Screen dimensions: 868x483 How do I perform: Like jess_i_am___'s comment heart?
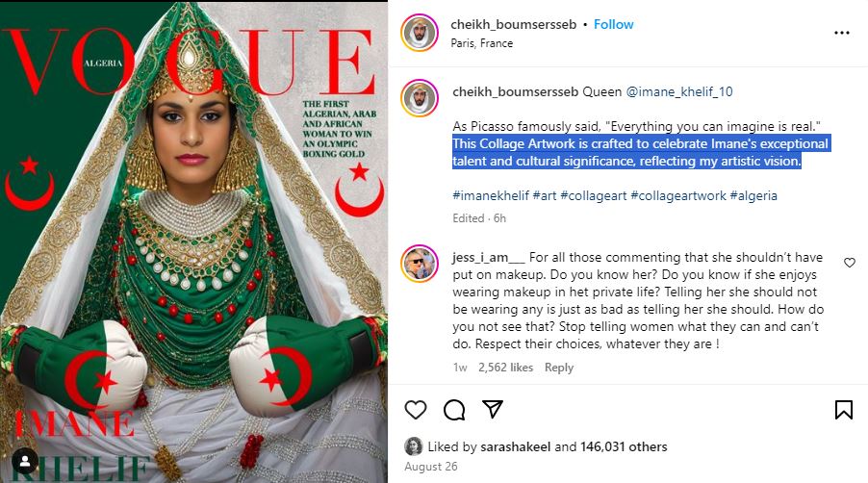pyautogui.click(x=849, y=263)
